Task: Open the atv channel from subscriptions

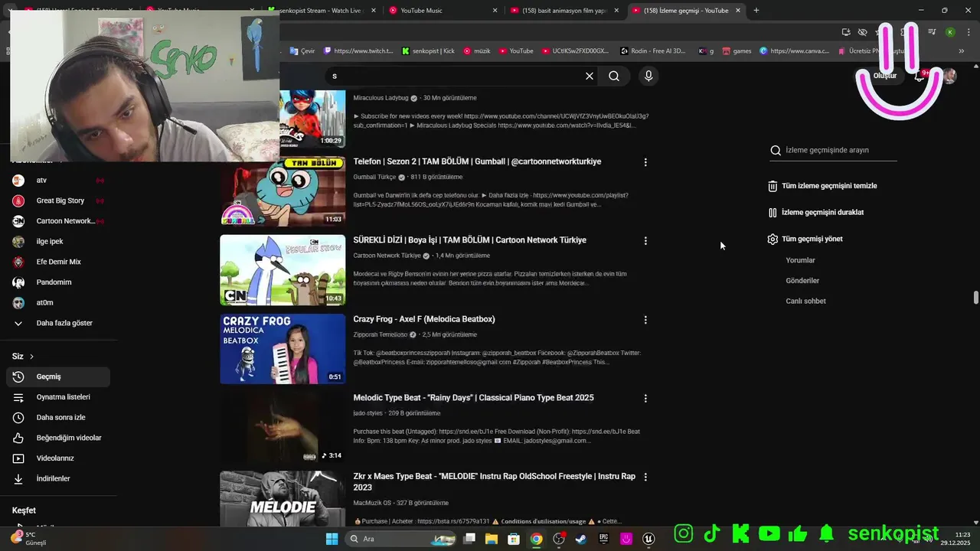Action: coord(58,181)
